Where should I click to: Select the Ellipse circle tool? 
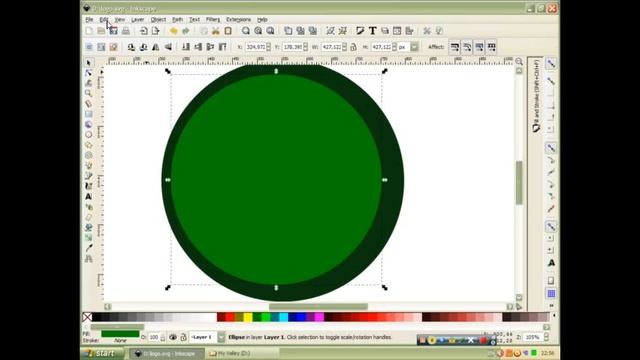tap(89, 135)
